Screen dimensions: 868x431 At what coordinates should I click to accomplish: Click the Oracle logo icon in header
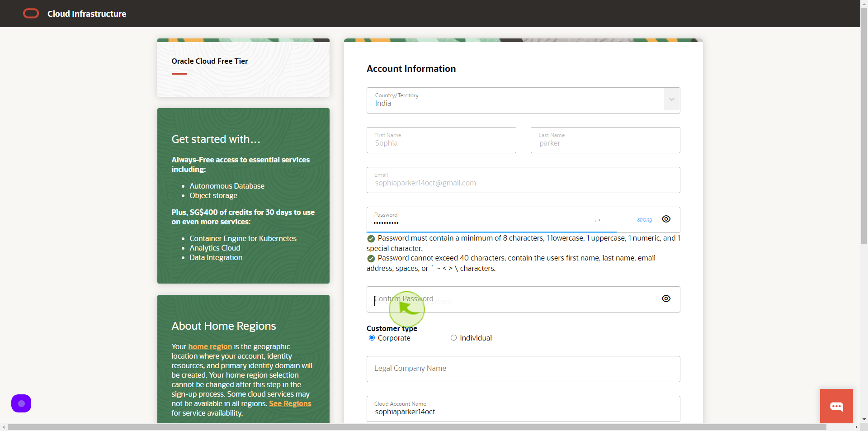[31, 14]
